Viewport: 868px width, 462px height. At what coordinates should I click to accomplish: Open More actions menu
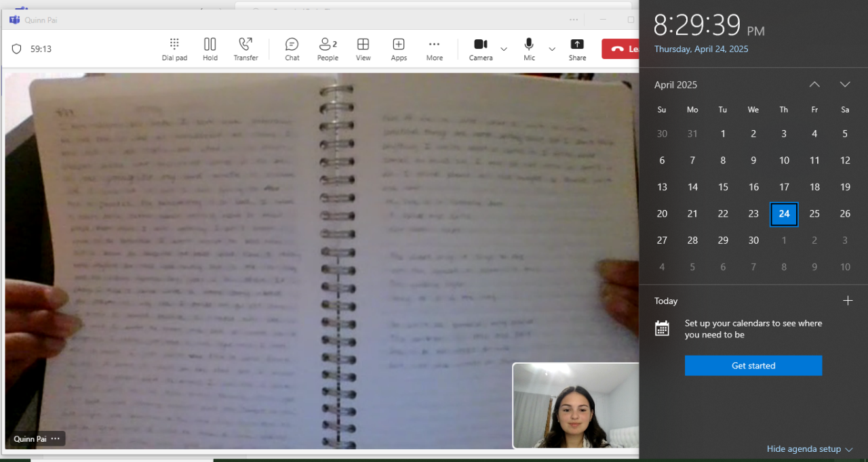pyautogui.click(x=435, y=49)
